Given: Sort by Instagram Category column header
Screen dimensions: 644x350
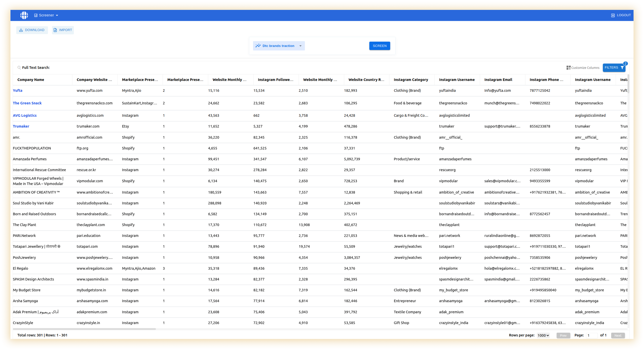Looking at the screenshot, I should point(411,80).
